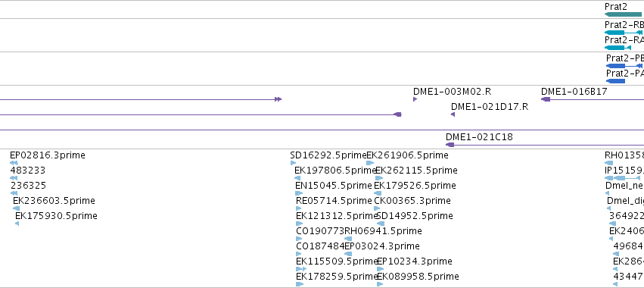Open the Prat2-PB protein label
Viewport: 644px width, 288px height.
point(625,58)
